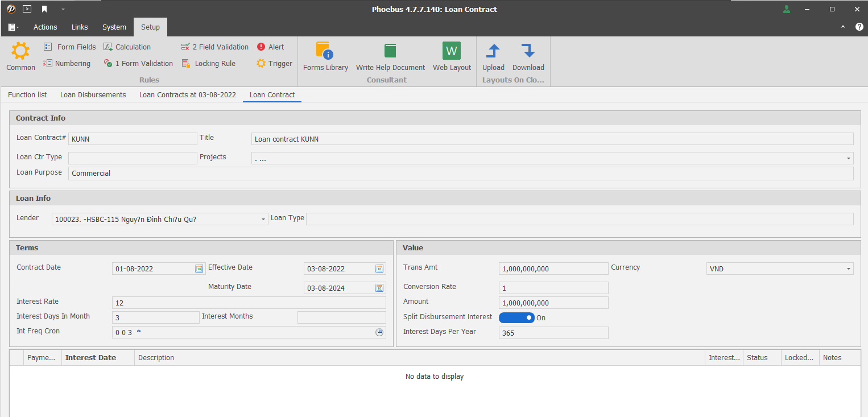Expand the Currency dropdown
This screenshot has height=417, width=868.
(849, 269)
